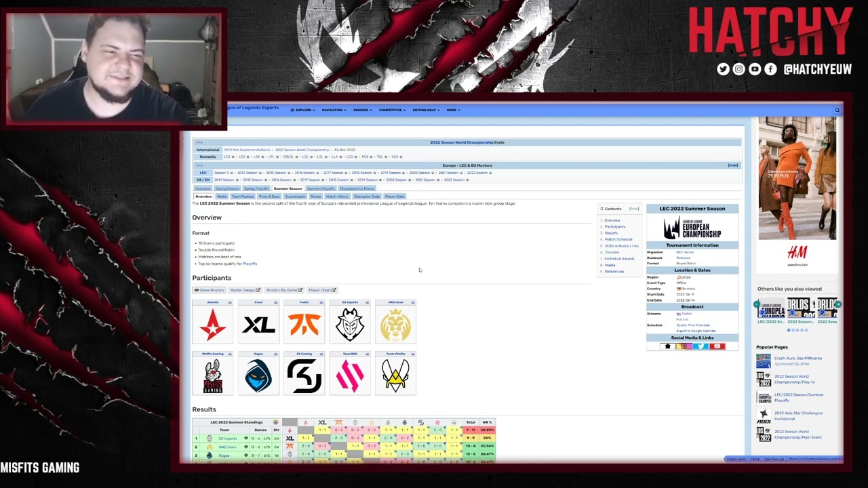Jump to Match Schedule in Contents

618,239
